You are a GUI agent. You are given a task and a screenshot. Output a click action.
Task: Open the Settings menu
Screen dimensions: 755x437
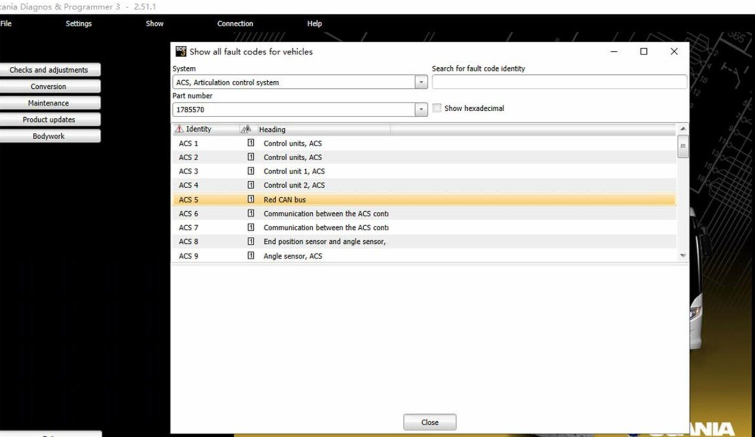pyautogui.click(x=78, y=23)
